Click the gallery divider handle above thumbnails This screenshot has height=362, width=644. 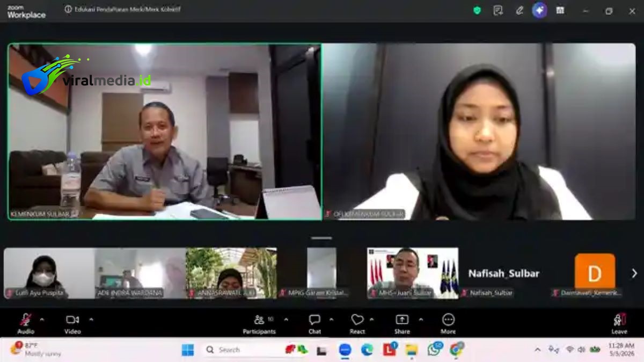pos(321,238)
